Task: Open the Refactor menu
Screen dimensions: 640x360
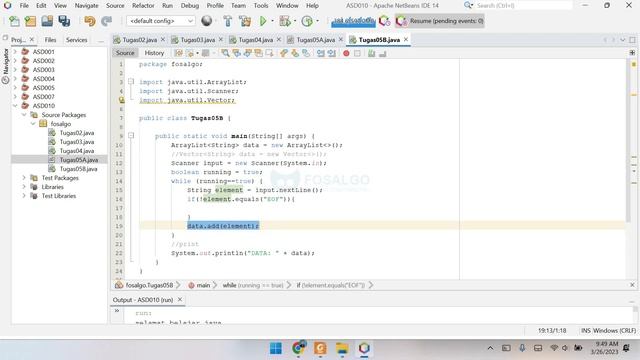Action: point(143,6)
